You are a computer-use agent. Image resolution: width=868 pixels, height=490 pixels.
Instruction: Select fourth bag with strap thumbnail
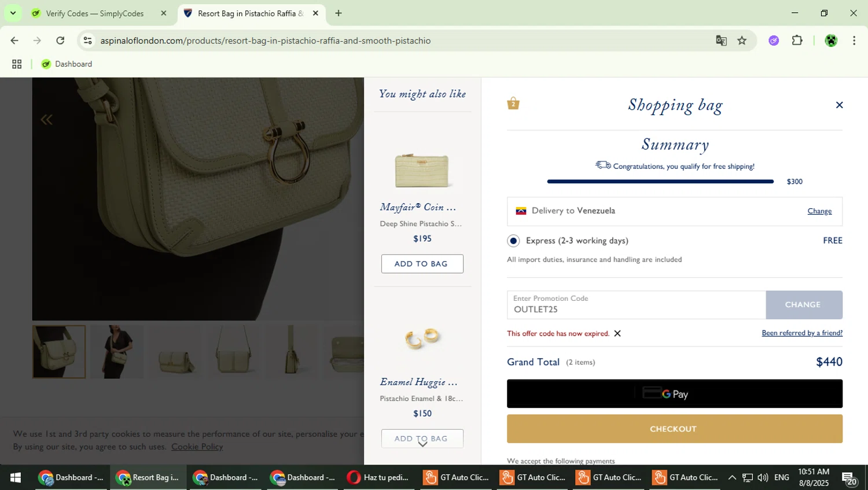233,352
